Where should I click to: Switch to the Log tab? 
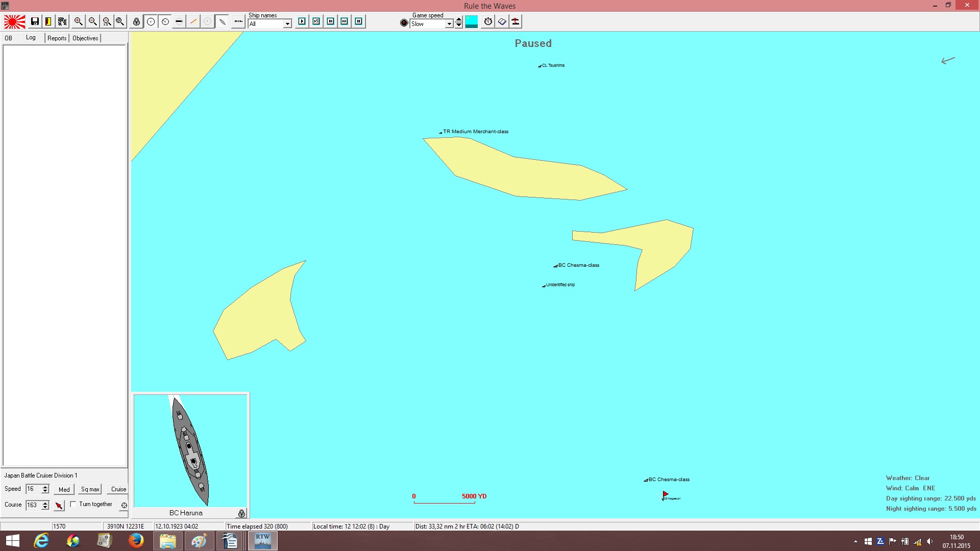(x=31, y=38)
